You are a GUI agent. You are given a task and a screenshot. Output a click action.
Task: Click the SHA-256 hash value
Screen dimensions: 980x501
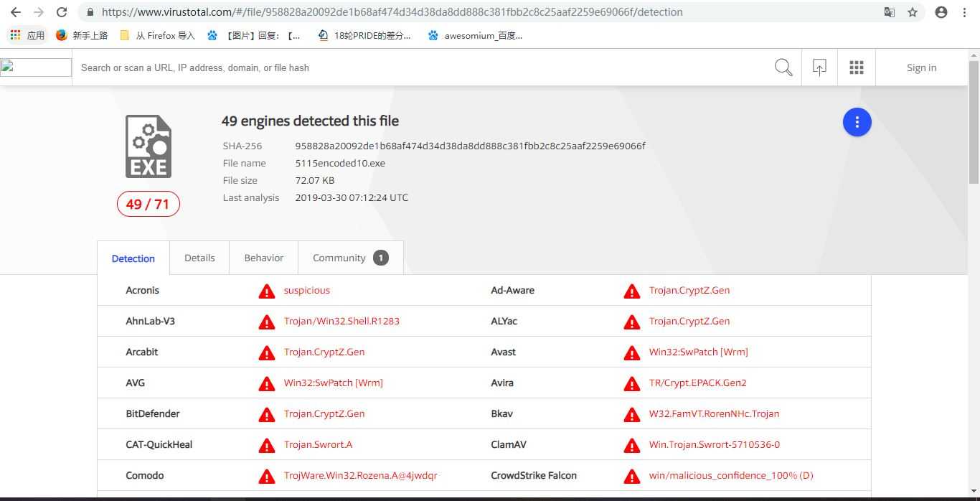click(x=470, y=146)
